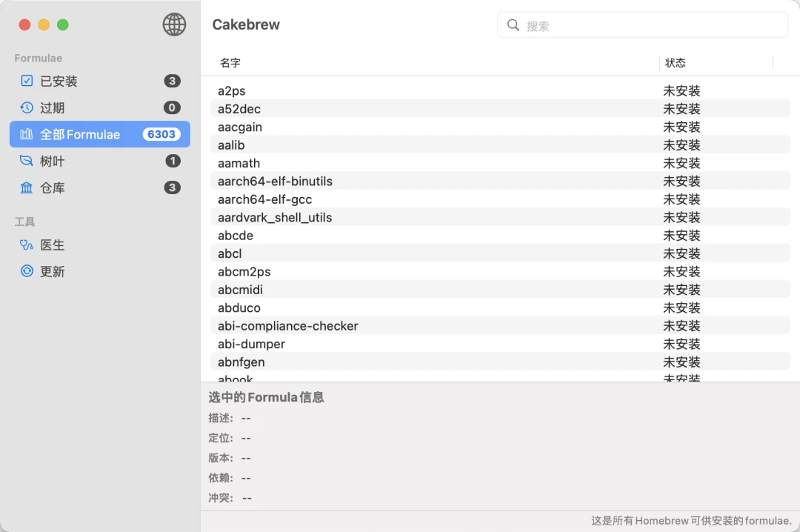The height and width of the screenshot is (532, 800).
Task: Select the aacgain formula row
Action: click(x=501, y=127)
